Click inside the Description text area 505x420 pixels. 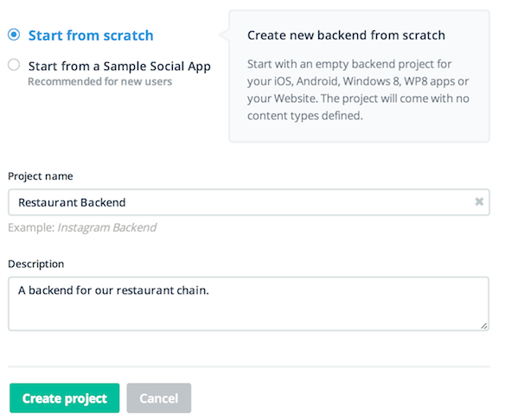249,304
